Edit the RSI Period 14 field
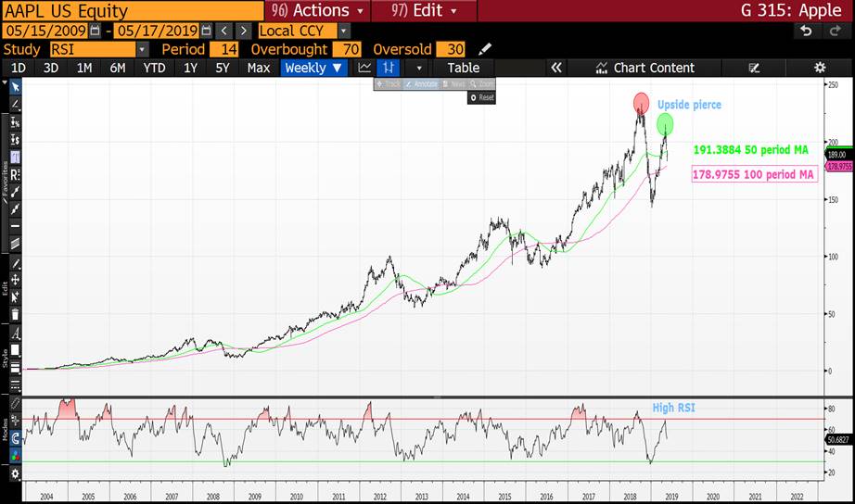 [224, 50]
